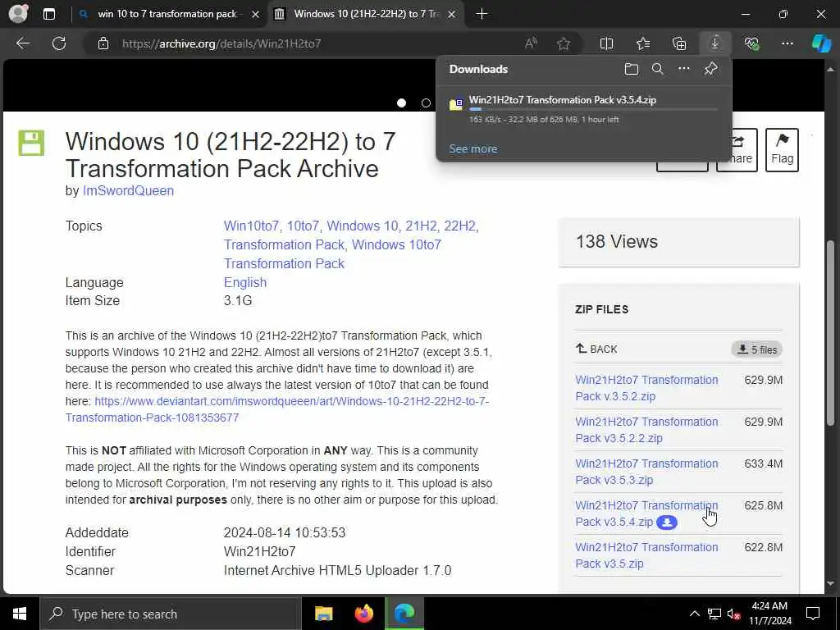Open the Windows Start button
Image resolution: width=840 pixels, height=630 pixels.
[x=20, y=614]
